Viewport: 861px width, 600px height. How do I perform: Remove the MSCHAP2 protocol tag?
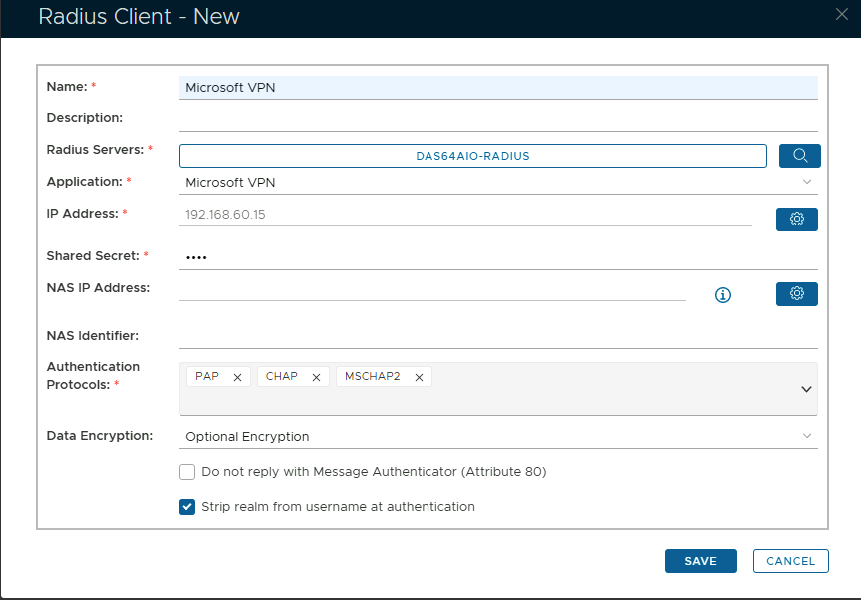(419, 377)
